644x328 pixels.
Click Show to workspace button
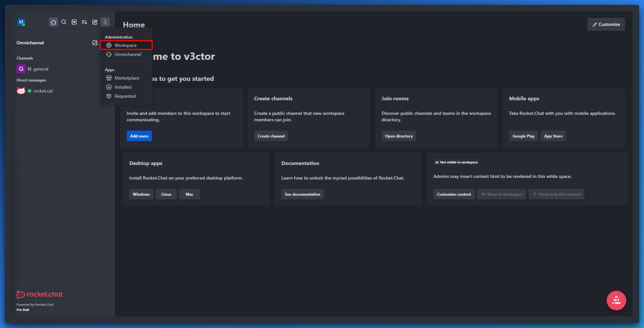(x=502, y=194)
